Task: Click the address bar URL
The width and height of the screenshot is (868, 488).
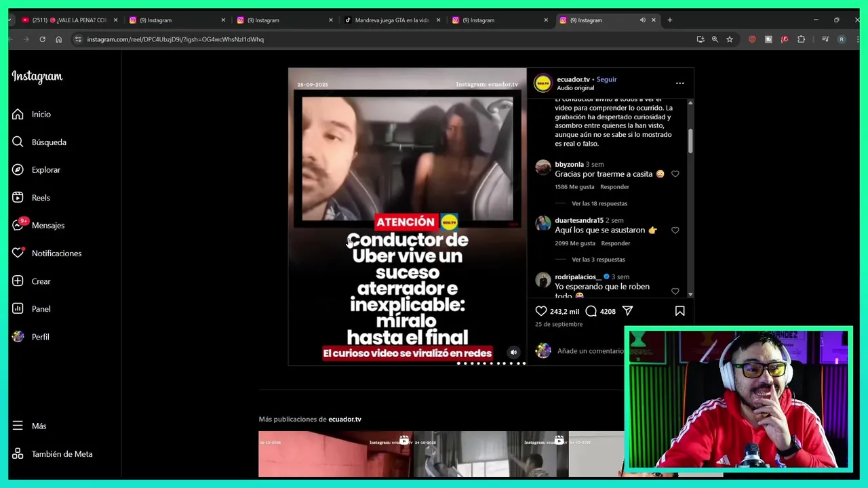Action: click(175, 39)
